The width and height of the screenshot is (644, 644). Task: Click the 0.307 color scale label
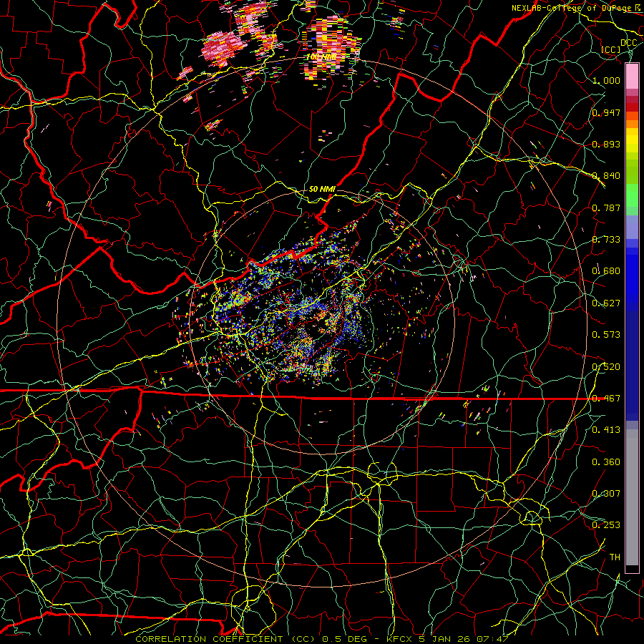[x=606, y=494]
